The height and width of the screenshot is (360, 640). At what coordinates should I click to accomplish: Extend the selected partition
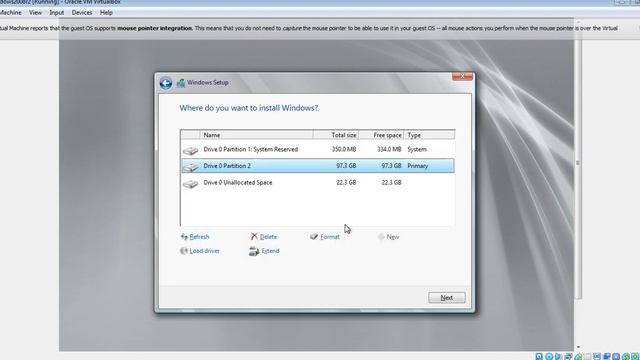pos(264,251)
